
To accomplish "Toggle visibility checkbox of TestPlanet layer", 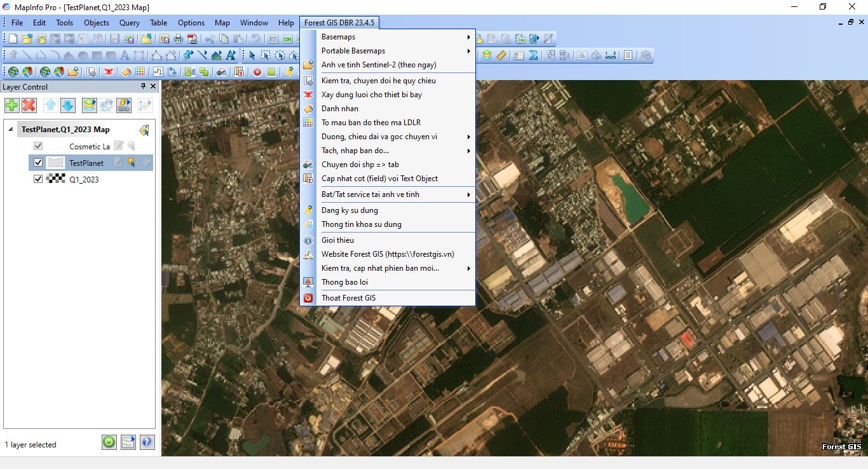I will pos(38,163).
